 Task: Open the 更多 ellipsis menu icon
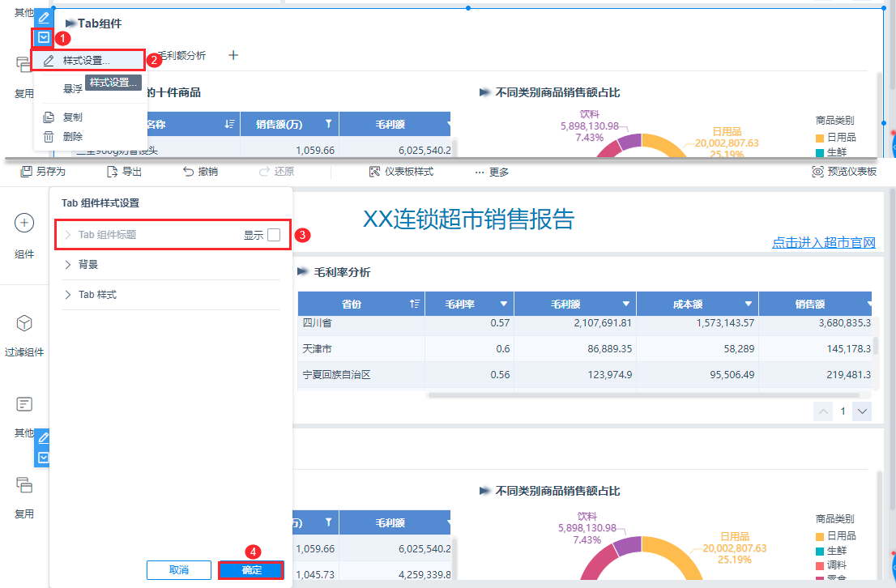pyautogui.click(x=480, y=172)
